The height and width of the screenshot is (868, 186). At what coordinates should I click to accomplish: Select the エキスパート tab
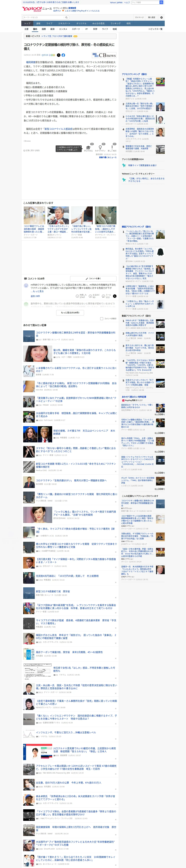[64, 24]
